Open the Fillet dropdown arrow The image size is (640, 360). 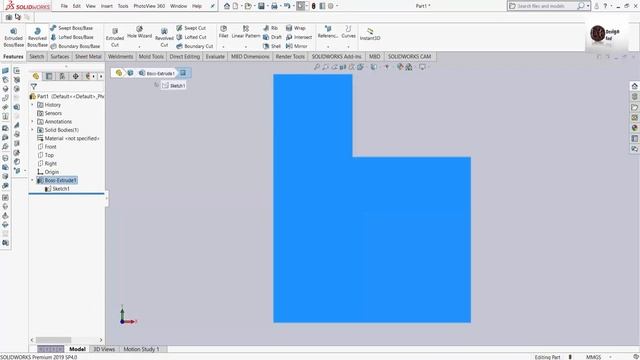[223, 47]
